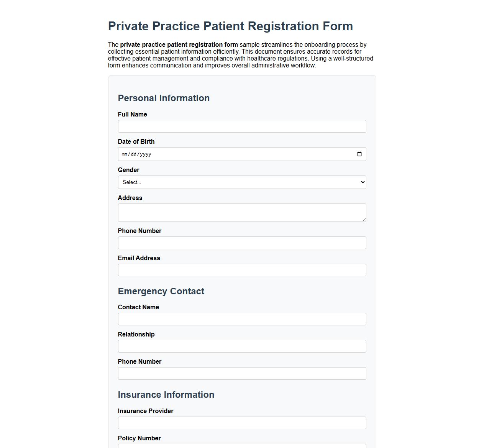The height and width of the screenshot is (448, 484).
Task: Click the bolded 'private practice patient registration form' text
Action: coord(179,44)
